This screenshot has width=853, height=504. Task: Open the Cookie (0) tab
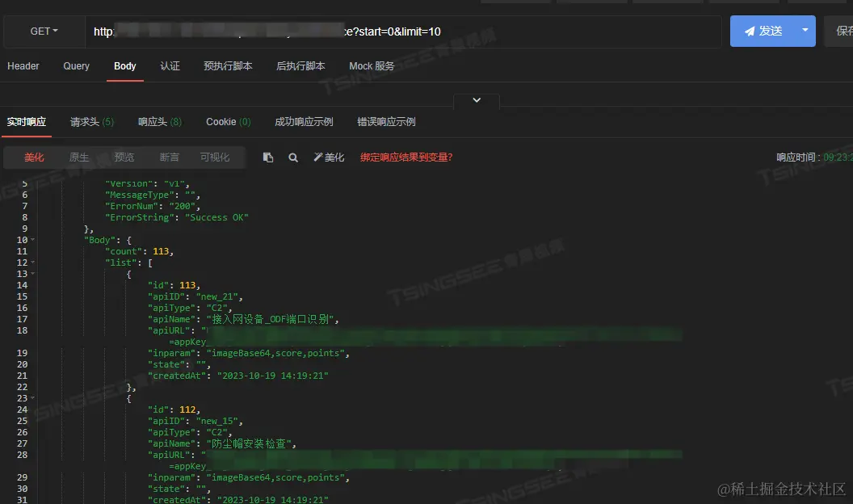[x=229, y=122]
